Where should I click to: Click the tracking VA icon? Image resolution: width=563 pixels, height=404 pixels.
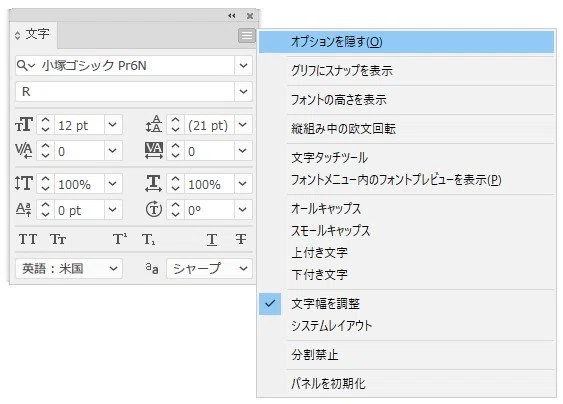pos(154,150)
